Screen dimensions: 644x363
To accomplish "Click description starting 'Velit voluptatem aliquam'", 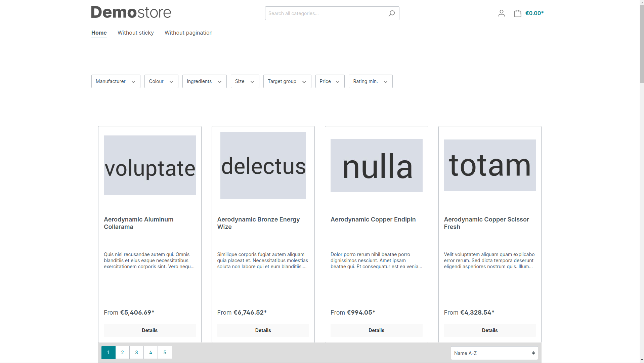I will coord(489,260).
